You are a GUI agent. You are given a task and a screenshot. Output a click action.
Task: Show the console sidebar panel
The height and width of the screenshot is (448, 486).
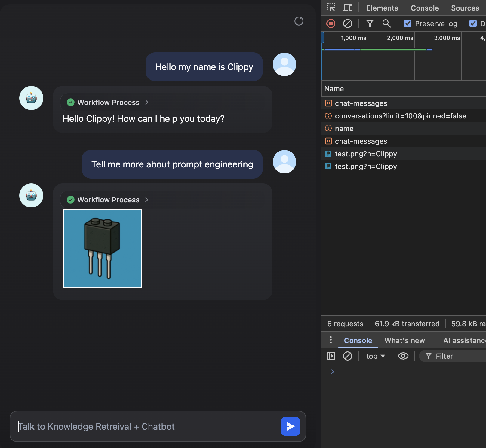[x=331, y=356]
